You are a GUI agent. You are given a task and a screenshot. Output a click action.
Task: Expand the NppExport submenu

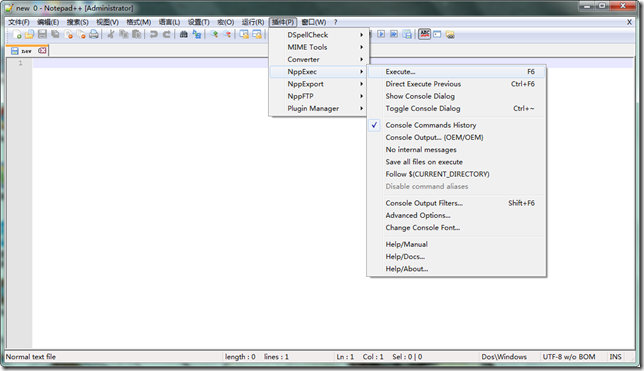(318, 84)
